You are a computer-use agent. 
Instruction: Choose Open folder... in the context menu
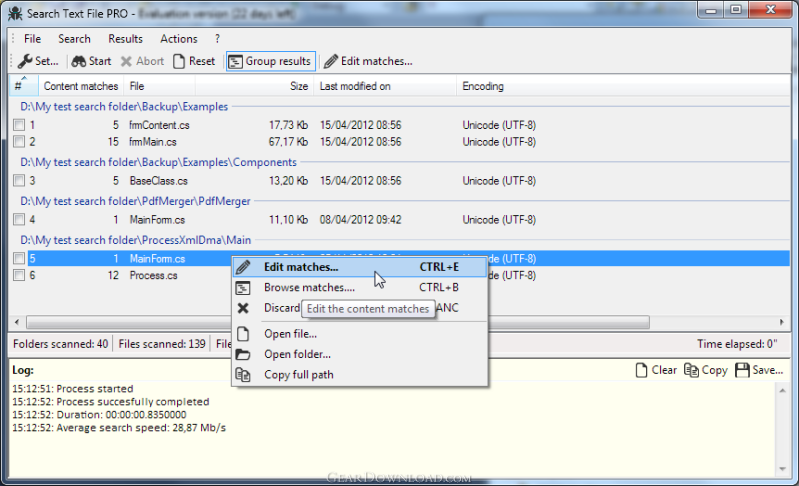coord(360,354)
